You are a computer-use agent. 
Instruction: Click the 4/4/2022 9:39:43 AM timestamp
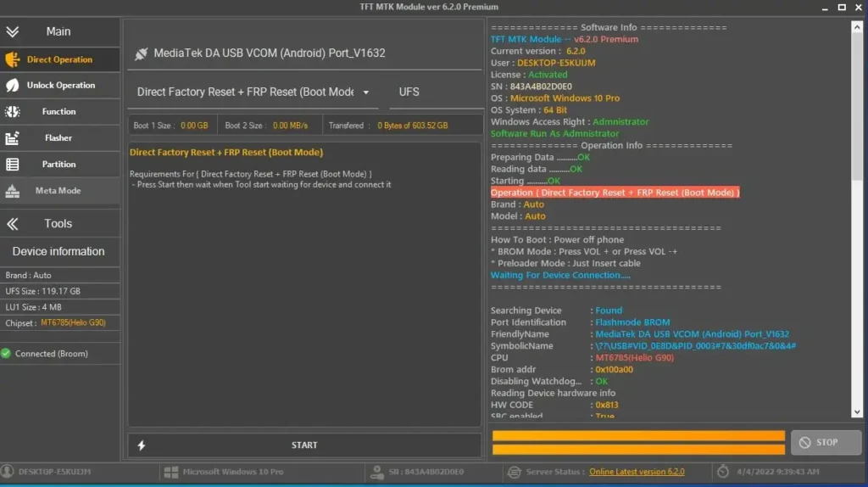pyautogui.click(x=778, y=472)
